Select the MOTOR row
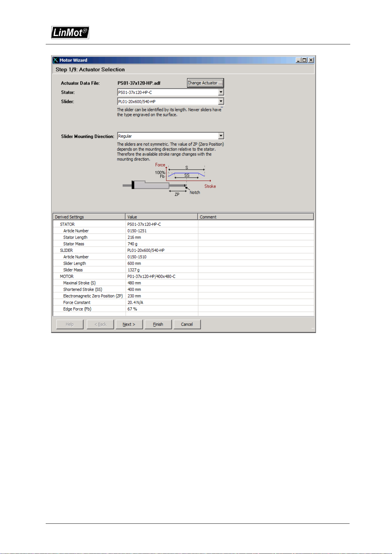Image resolution: width=392 pixels, height=554 pixels. 184,277
